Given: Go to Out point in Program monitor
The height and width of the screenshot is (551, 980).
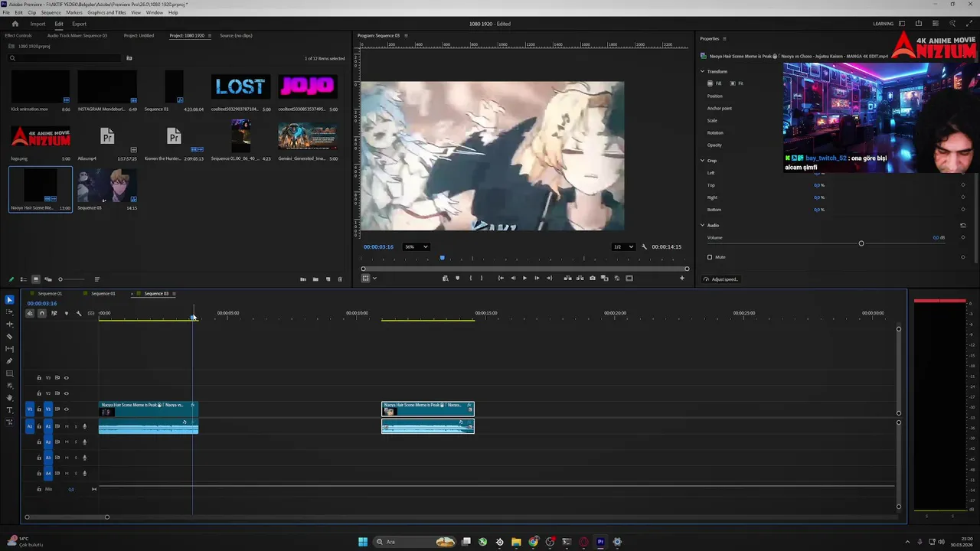Looking at the screenshot, I should coord(549,278).
